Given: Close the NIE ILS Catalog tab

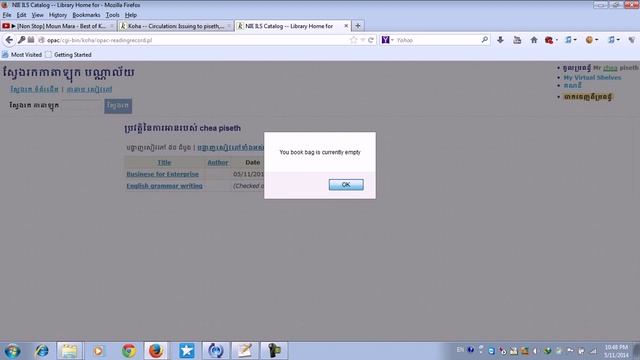Looking at the screenshot, I should point(346,26).
